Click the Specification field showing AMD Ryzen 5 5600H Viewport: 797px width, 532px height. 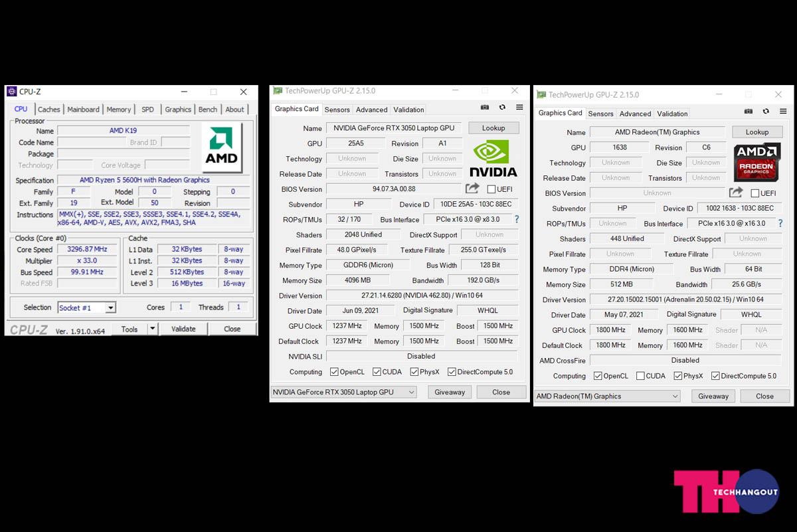tap(154, 180)
